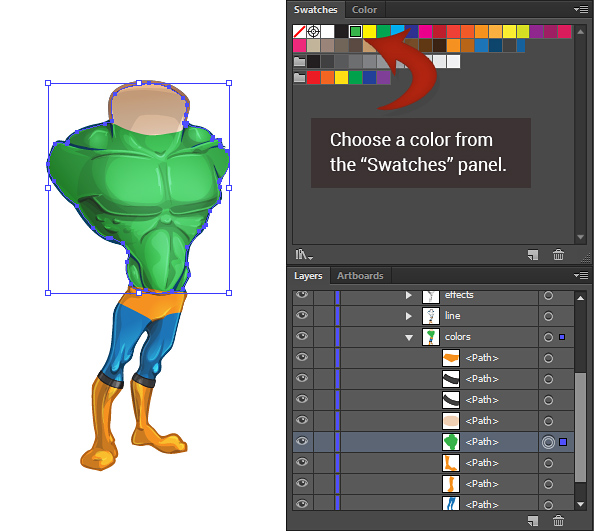Select the 'line' layer name
This screenshot has height=531, width=594.
click(x=453, y=316)
